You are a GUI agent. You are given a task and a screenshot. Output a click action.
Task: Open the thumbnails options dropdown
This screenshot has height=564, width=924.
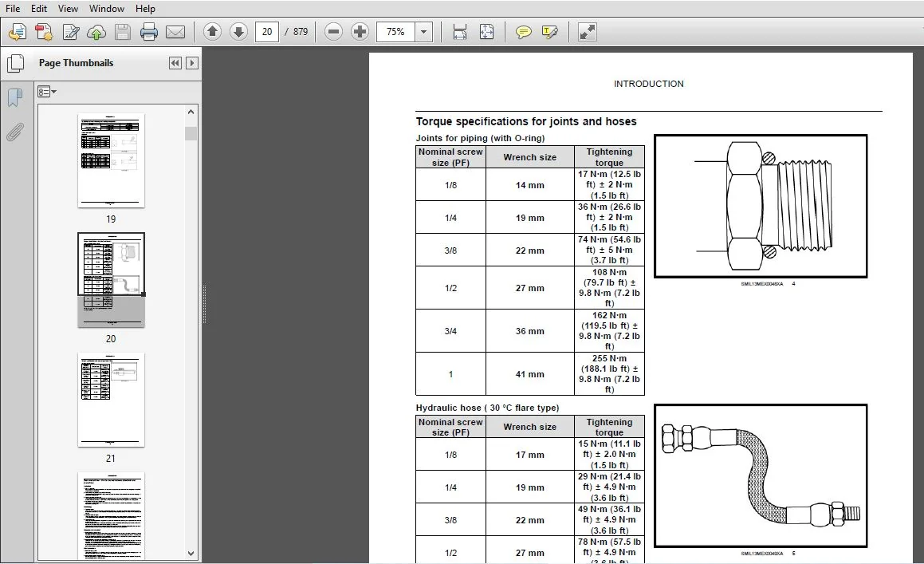(46, 92)
